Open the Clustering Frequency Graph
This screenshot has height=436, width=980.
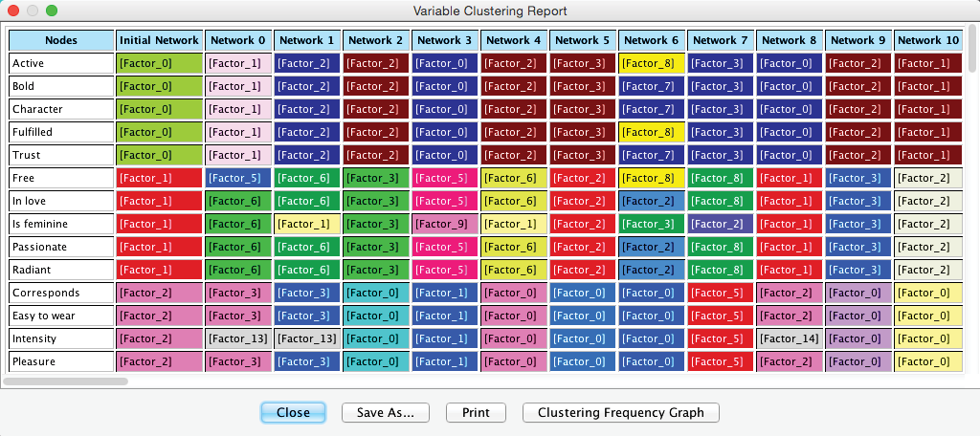click(x=620, y=412)
